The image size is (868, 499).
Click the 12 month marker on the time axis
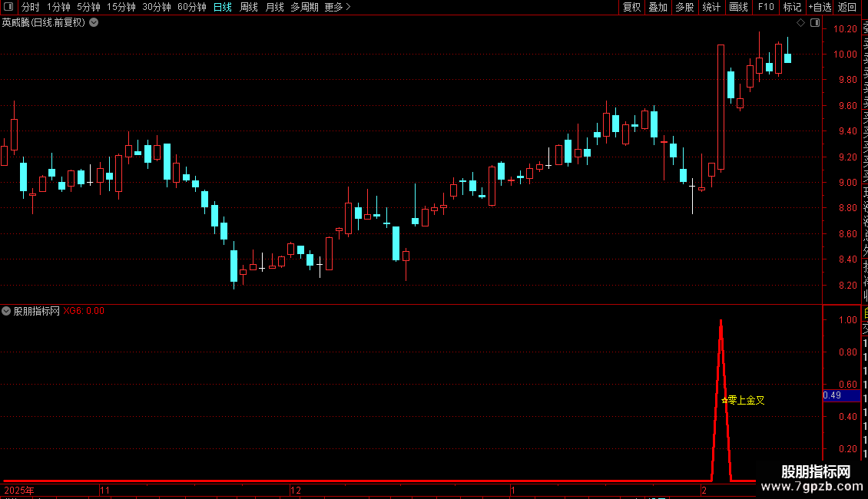pyautogui.click(x=296, y=490)
